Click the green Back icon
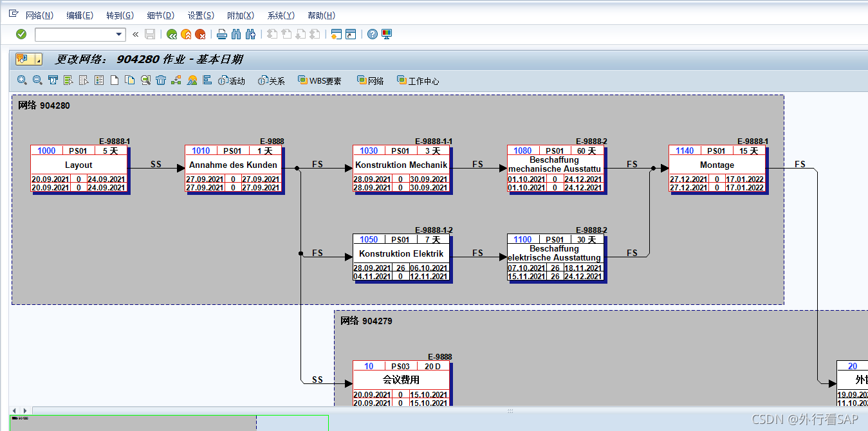 point(171,34)
